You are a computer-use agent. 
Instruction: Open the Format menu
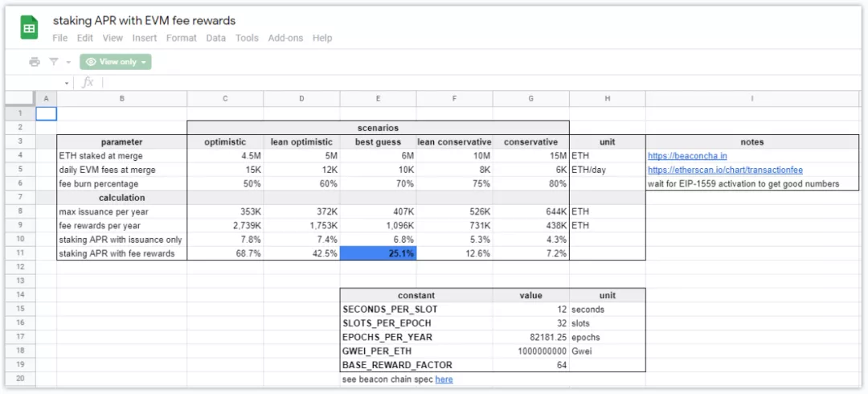(182, 38)
